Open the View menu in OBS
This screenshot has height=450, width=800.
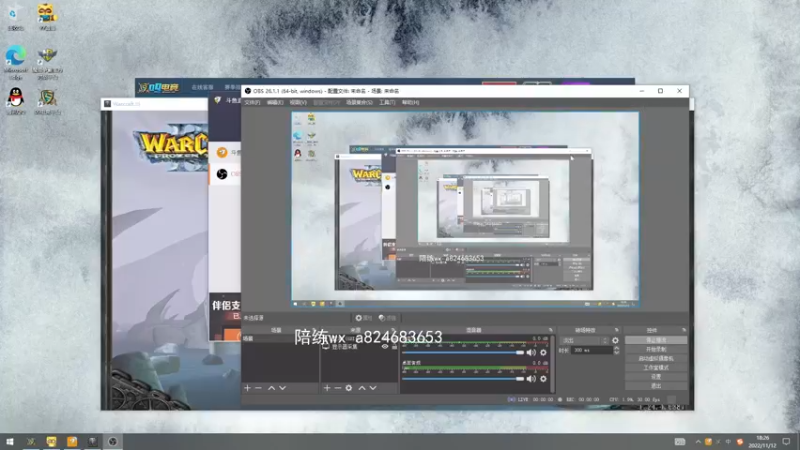(x=298, y=103)
